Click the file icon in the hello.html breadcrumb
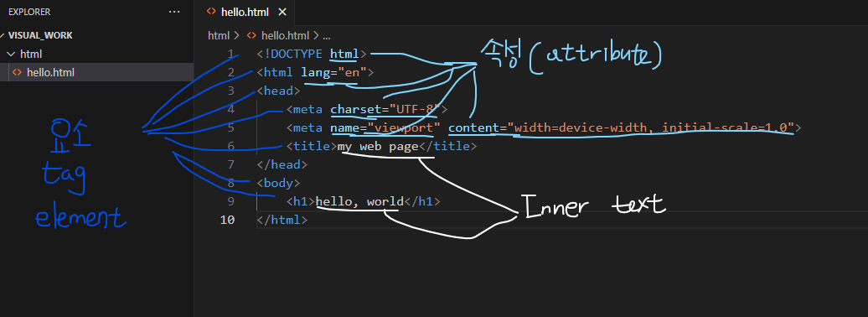This screenshot has width=868, height=317. (x=252, y=35)
